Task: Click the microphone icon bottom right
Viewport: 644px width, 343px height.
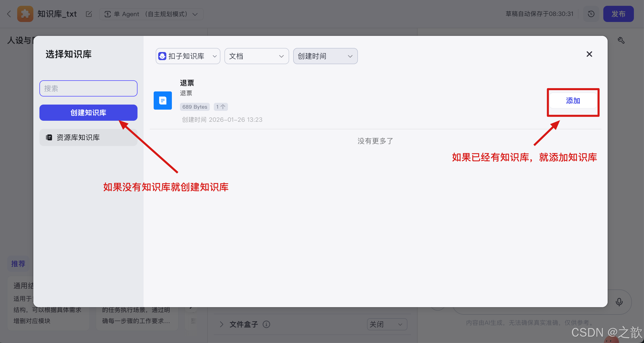Action: pyautogui.click(x=619, y=302)
